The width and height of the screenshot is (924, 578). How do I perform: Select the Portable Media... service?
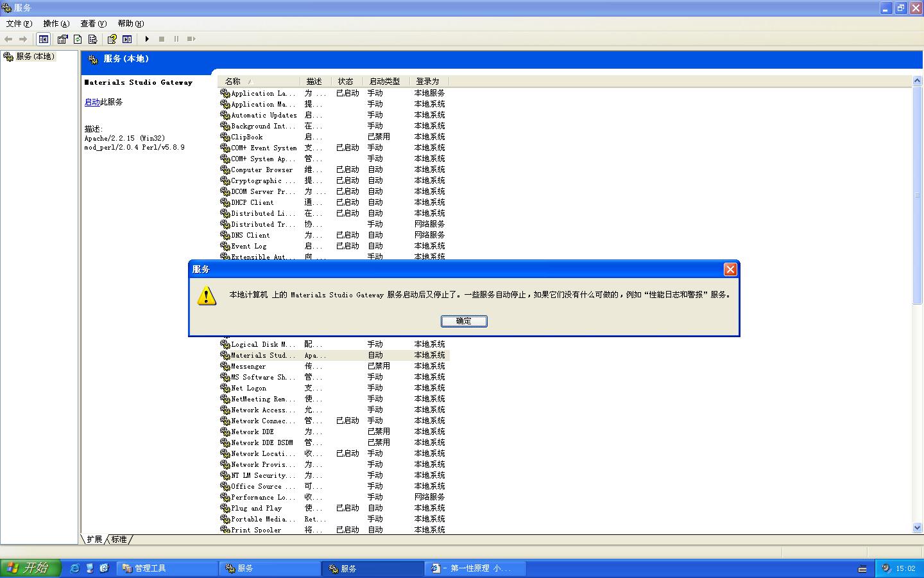tap(334, 519)
